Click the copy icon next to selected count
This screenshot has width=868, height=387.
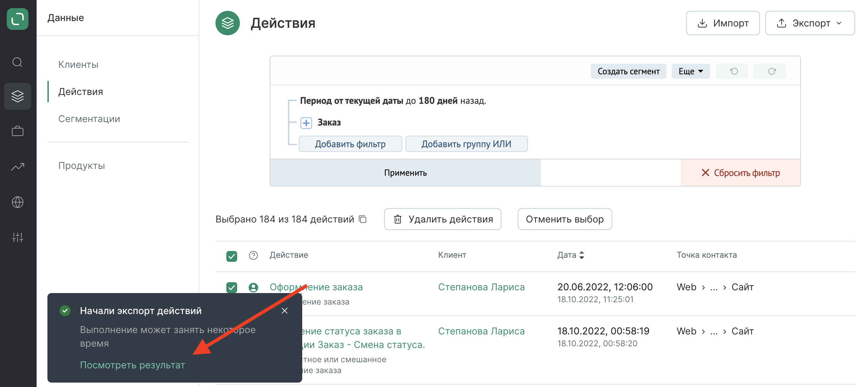[x=363, y=219]
